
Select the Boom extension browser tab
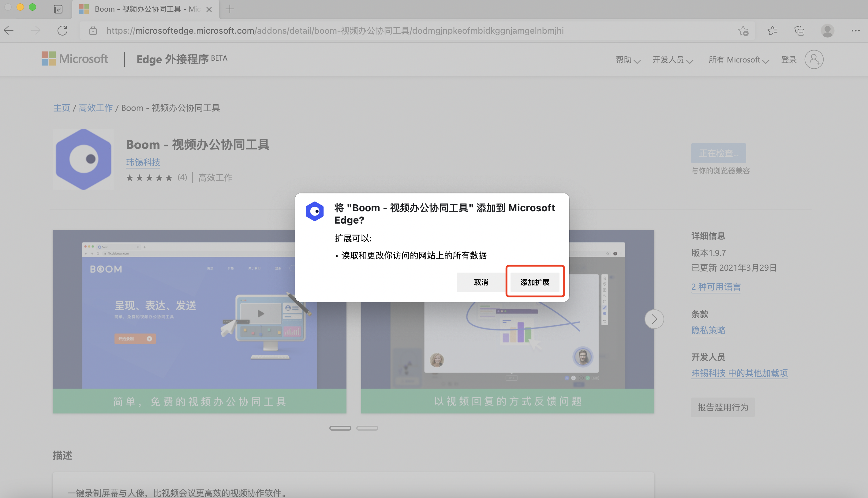[x=144, y=9]
